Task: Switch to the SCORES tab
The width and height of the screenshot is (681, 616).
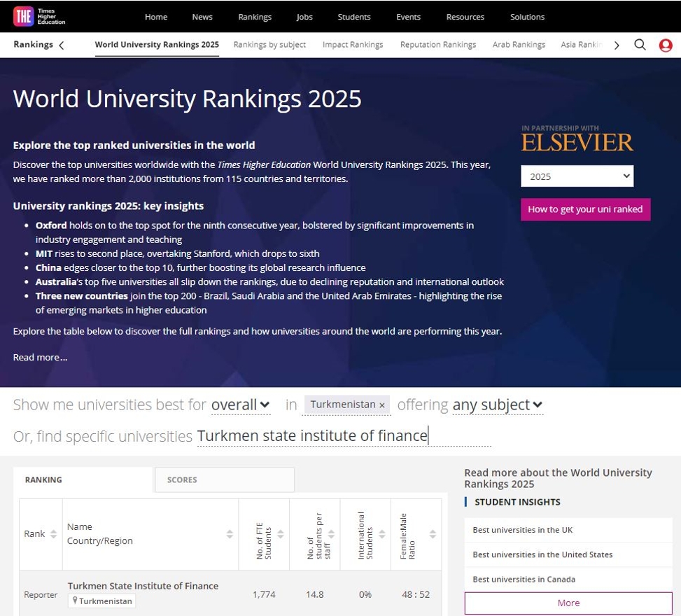Action: point(181,479)
